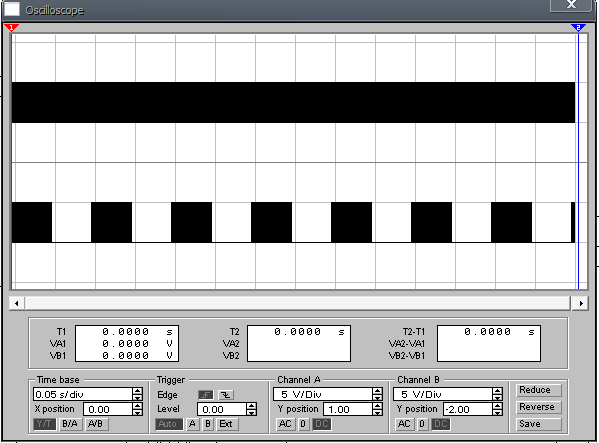Click the trigger Level 0.00 field

coord(222,409)
